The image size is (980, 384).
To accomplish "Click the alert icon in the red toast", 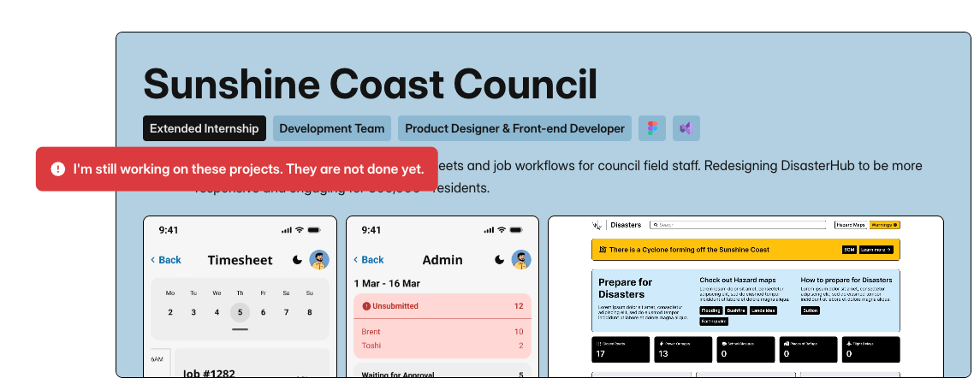I will click(57, 168).
